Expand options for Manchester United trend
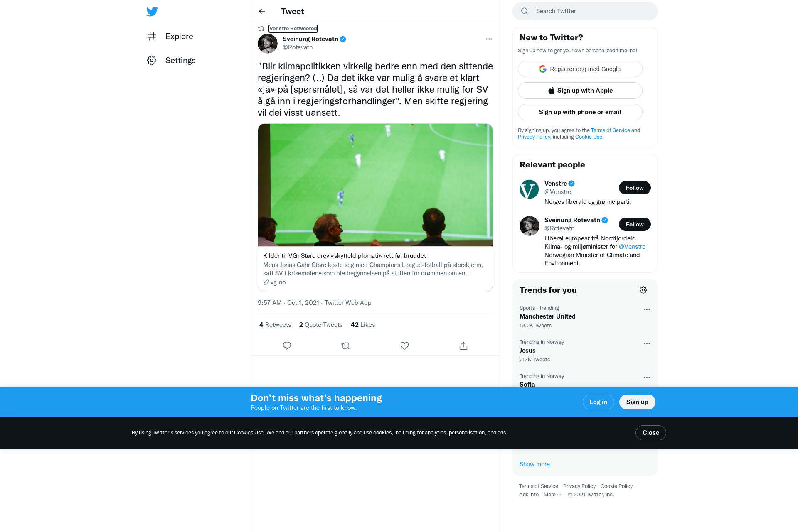Screen dimensions: 798x532 click(x=647, y=309)
